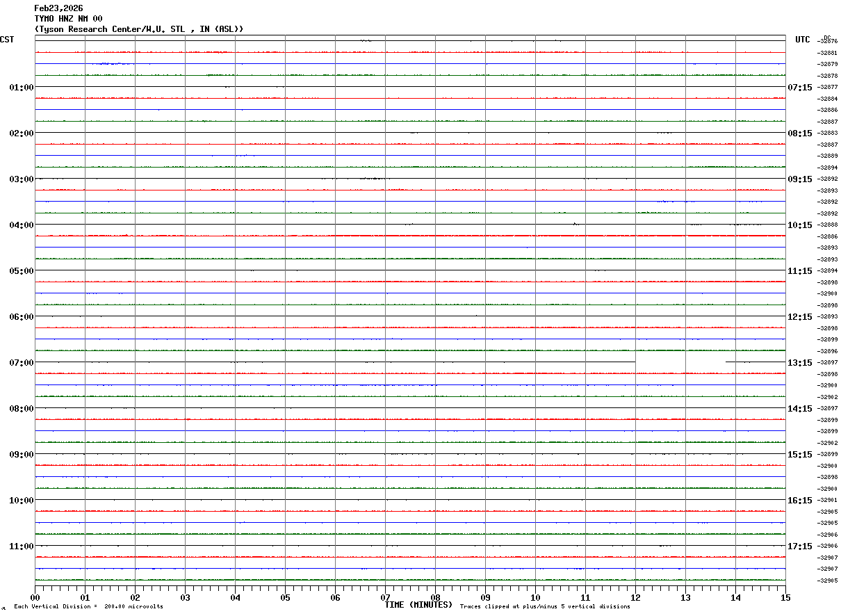Click minute 07 on the time axis

click(385, 597)
